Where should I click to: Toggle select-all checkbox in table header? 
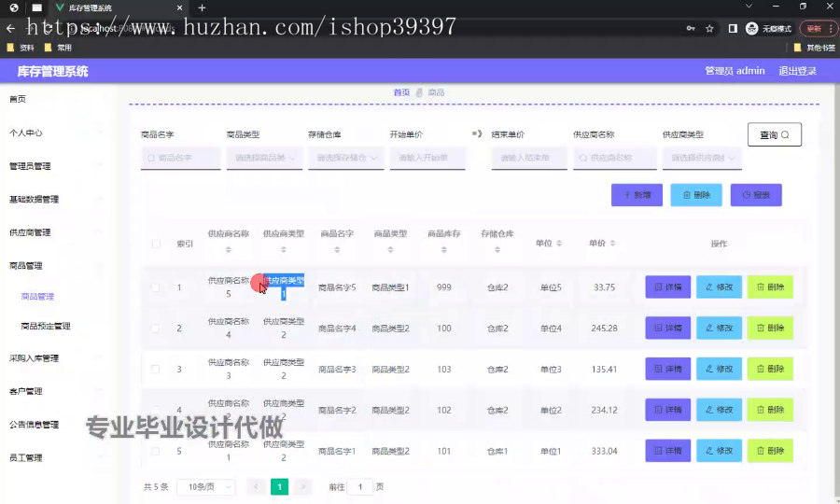[156, 244]
